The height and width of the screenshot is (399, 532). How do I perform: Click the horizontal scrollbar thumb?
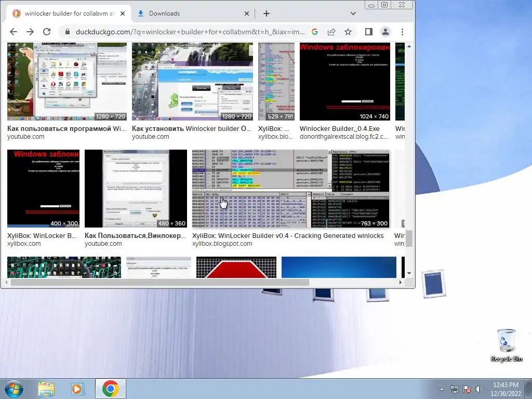pos(160,282)
